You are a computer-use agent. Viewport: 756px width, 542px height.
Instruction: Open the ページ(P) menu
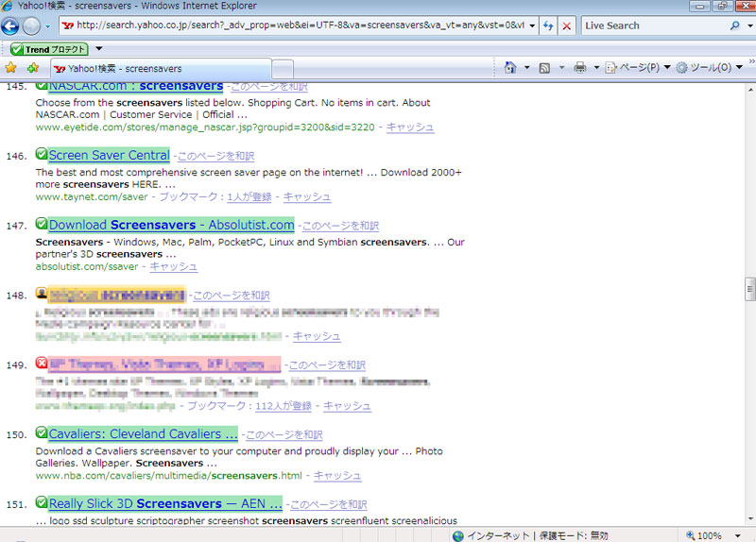638,67
